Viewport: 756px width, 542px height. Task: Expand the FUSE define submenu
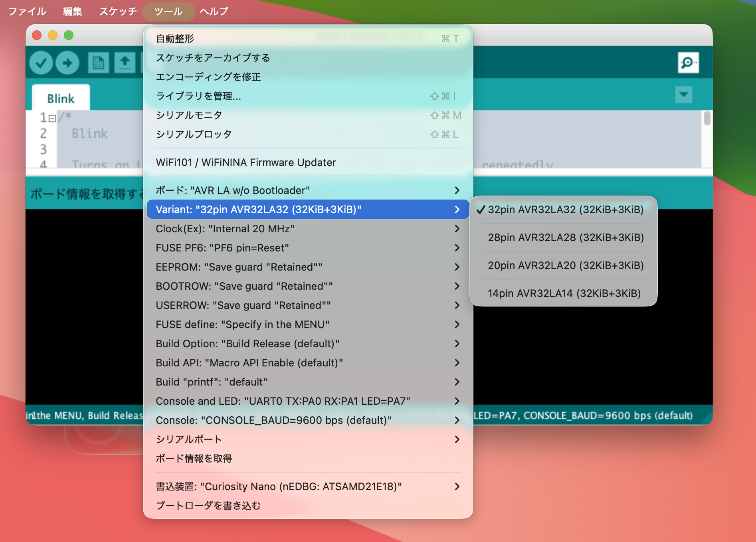(x=308, y=324)
